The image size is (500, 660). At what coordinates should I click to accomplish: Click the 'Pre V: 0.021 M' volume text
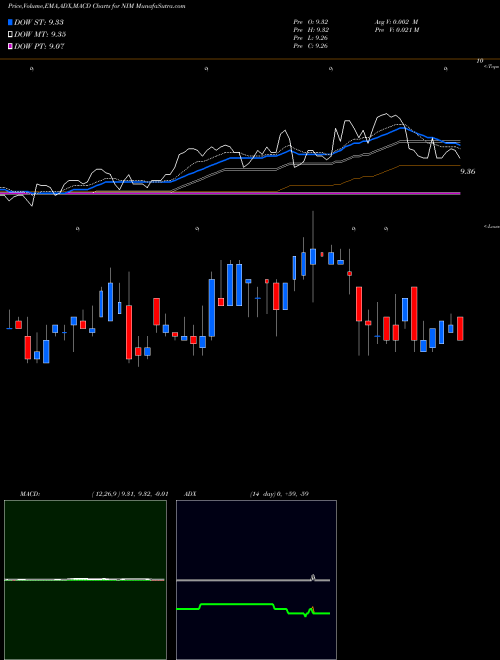[397, 30]
